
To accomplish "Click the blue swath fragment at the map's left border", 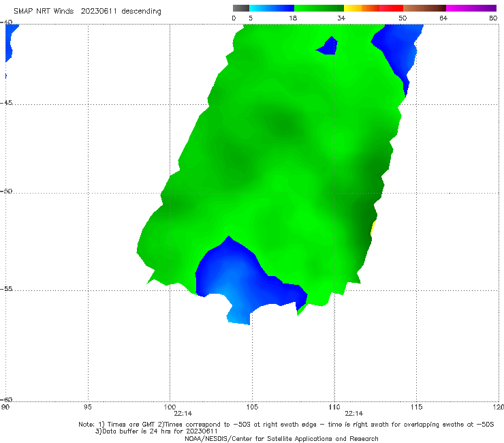I will click(10, 42).
